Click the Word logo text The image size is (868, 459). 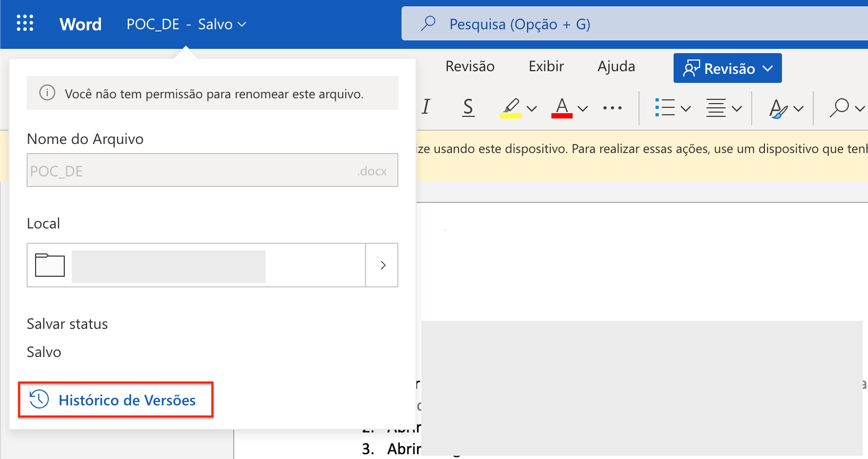(x=80, y=24)
